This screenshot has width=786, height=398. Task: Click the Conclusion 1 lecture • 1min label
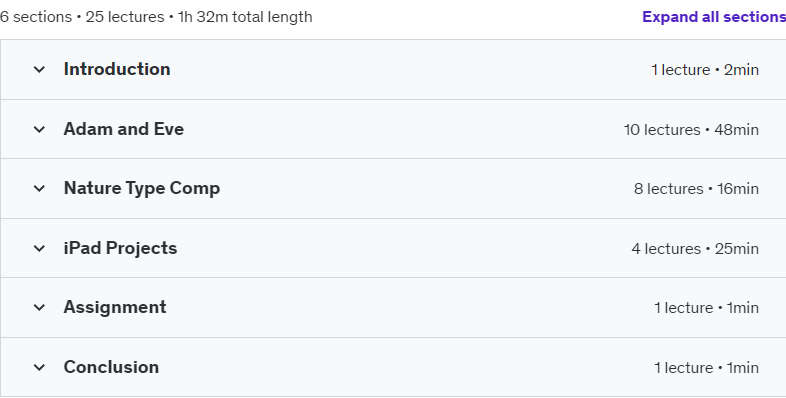click(x=706, y=367)
